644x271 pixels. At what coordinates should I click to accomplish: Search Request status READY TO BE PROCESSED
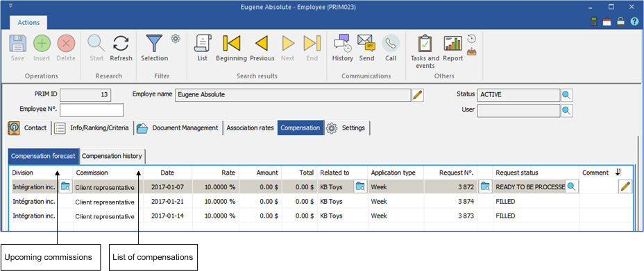point(571,187)
